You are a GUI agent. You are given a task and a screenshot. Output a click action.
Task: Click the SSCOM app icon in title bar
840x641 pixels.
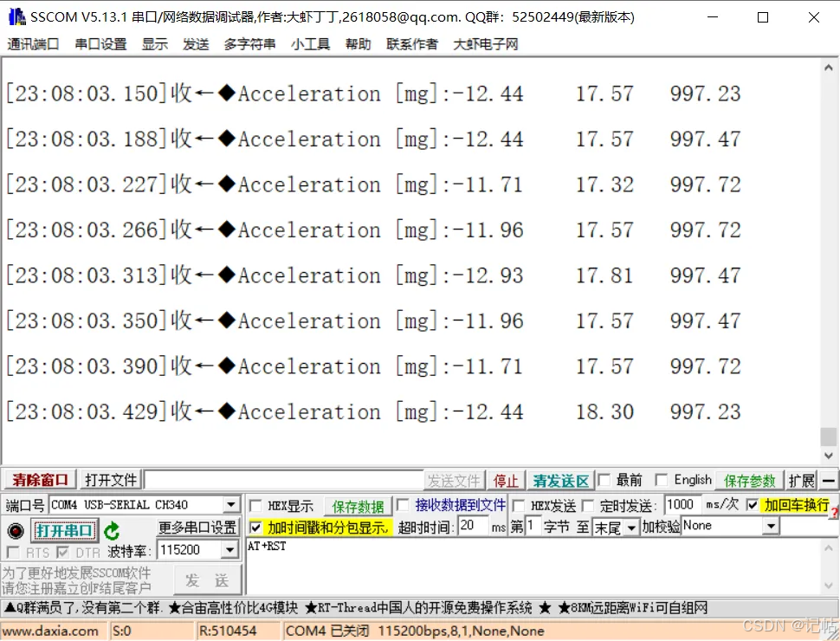click(x=16, y=16)
